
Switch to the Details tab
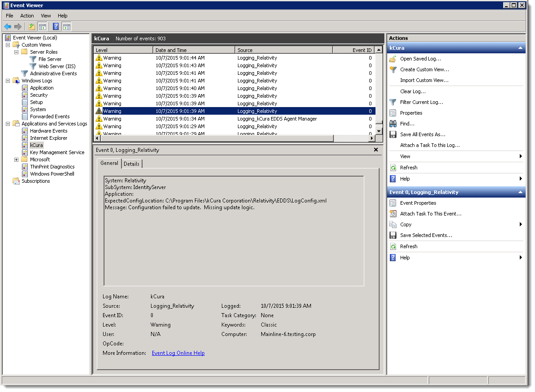pyautogui.click(x=131, y=164)
